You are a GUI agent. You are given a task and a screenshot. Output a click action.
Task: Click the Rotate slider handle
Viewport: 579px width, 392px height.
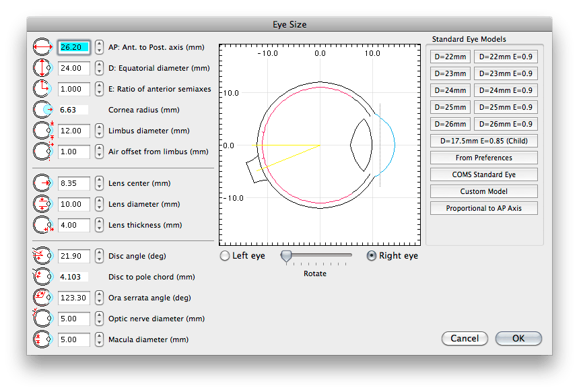(286, 256)
